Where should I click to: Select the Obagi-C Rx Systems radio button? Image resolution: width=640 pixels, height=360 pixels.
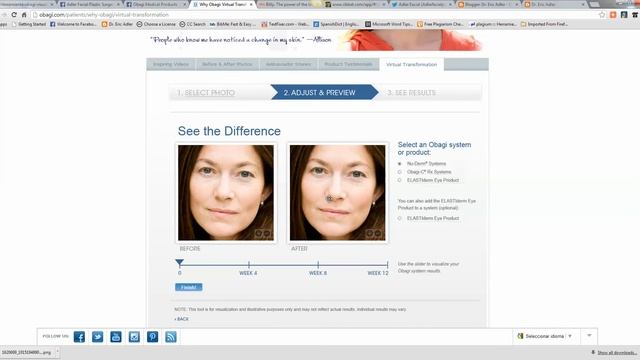click(400, 172)
